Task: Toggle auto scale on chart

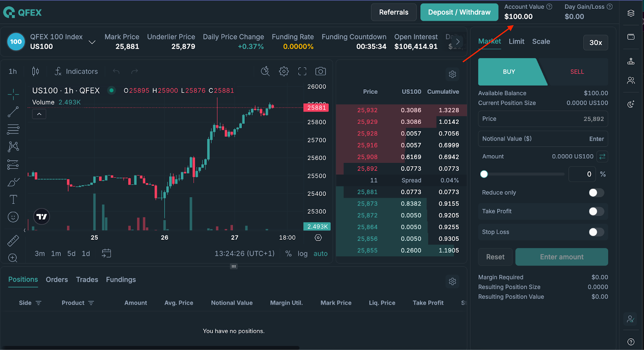Action: [x=320, y=254]
